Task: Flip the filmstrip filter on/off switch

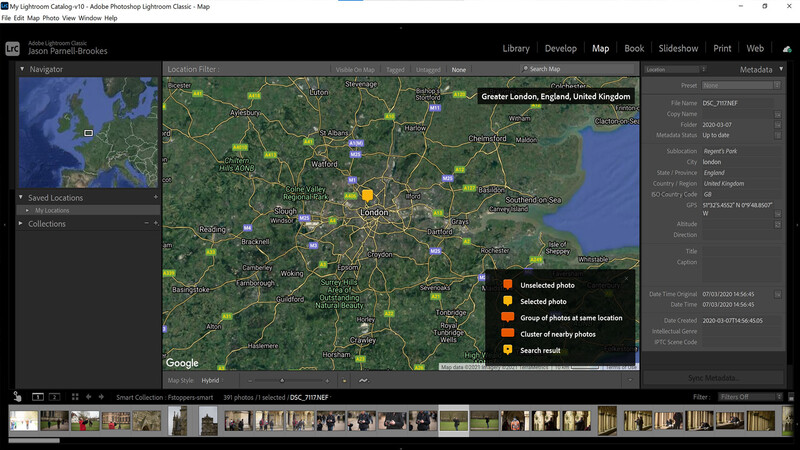Action: [x=791, y=396]
